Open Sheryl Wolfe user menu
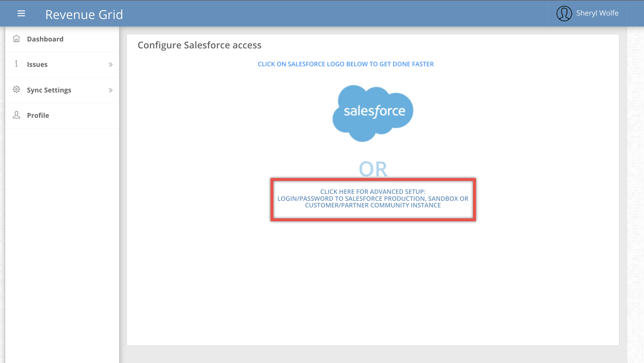Image resolution: width=644 pixels, height=363 pixels. [588, 13]
